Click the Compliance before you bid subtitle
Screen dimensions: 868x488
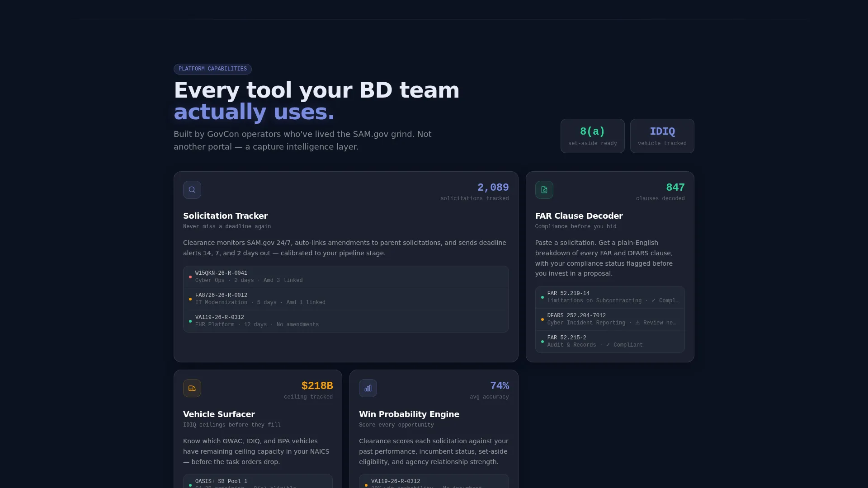coord(576,227)
